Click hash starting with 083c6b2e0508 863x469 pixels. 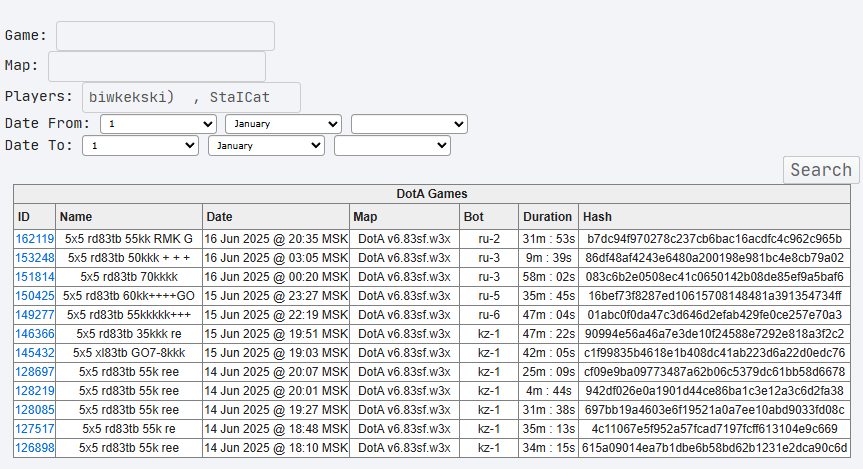714,277
